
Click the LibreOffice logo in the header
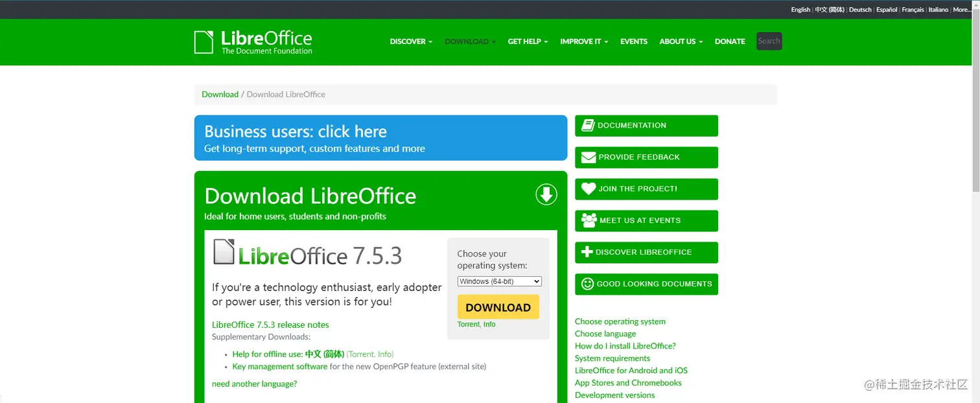click(253, 42)
